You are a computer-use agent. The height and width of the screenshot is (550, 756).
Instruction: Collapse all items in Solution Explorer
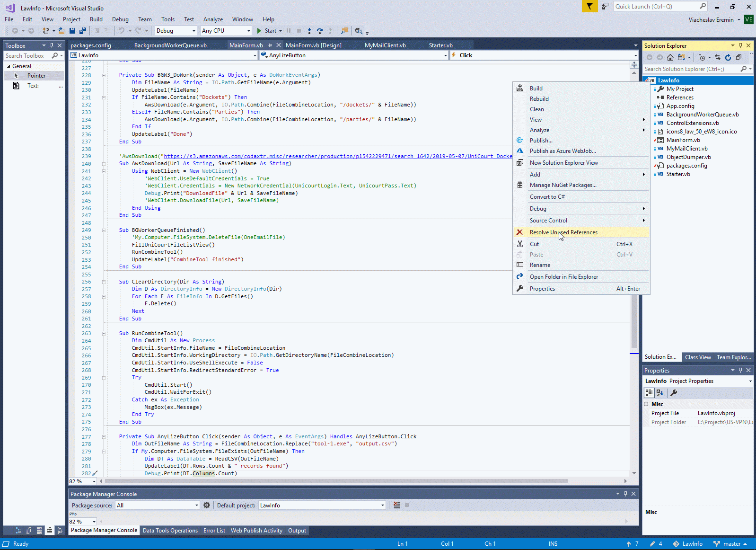point(738,57)
